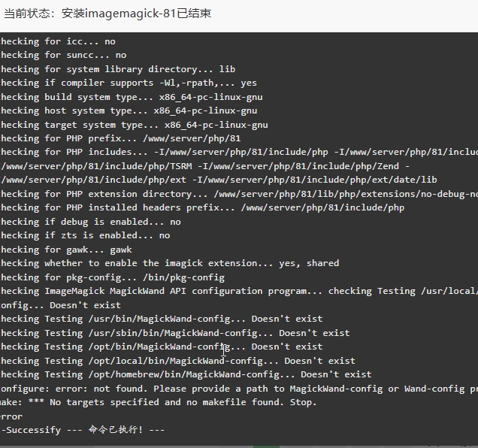This screenshot has height=448, width=478.
Task: Click the enable imagick extension log line
Action: pyautogui.click(x=170, y=263)
